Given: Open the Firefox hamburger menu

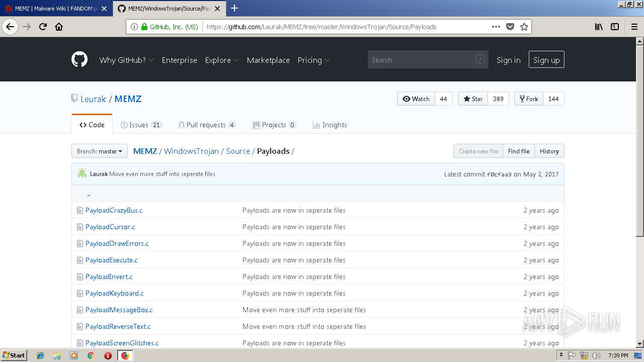Looking at the screenshot, I should coord(634,27).
